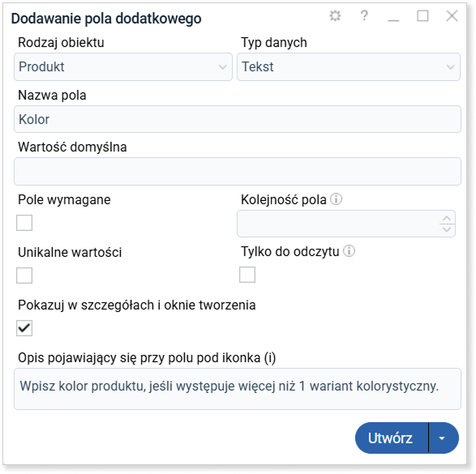
Task: Click info icon beside Tylko do odczytu
Action: click(x=349, y=251)
